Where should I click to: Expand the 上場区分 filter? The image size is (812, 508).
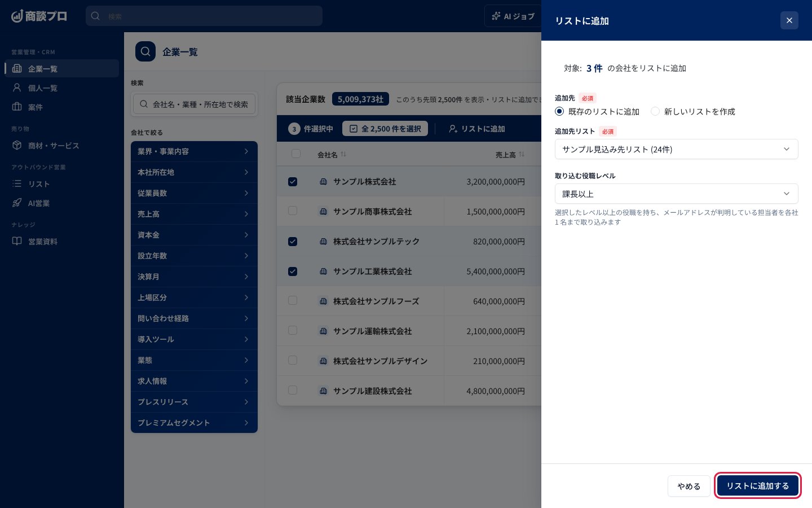(x=194, y=297)
